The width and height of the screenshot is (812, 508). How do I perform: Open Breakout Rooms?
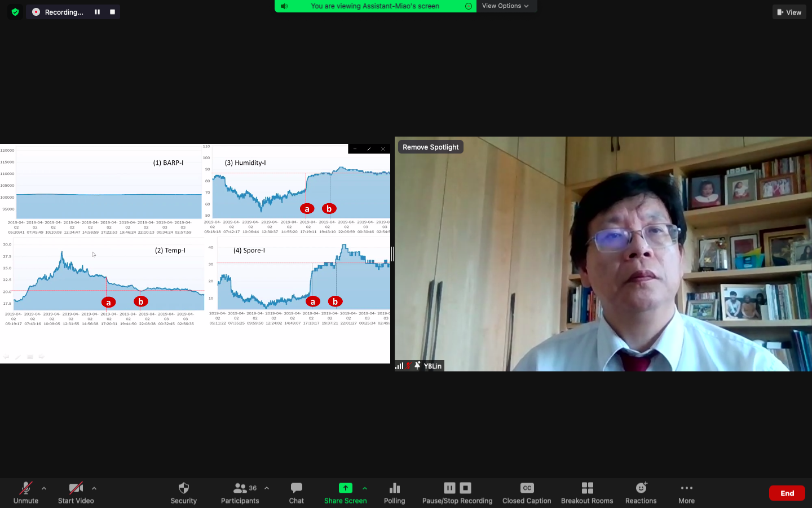(586, 493)
